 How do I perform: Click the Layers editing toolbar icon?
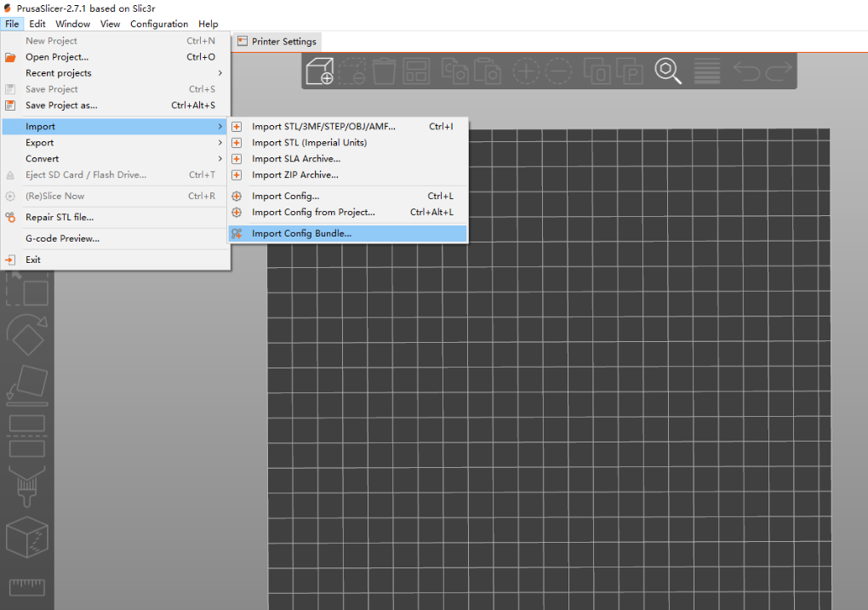pyautogui.click(x=707, y=71)
